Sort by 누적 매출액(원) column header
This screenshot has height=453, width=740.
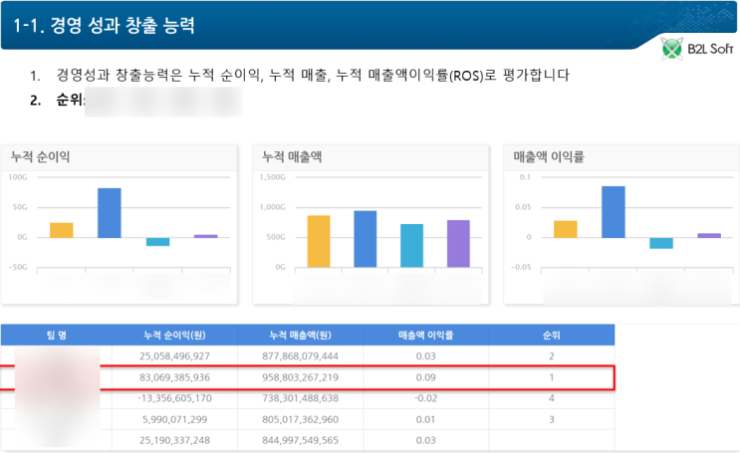(302, 335)
